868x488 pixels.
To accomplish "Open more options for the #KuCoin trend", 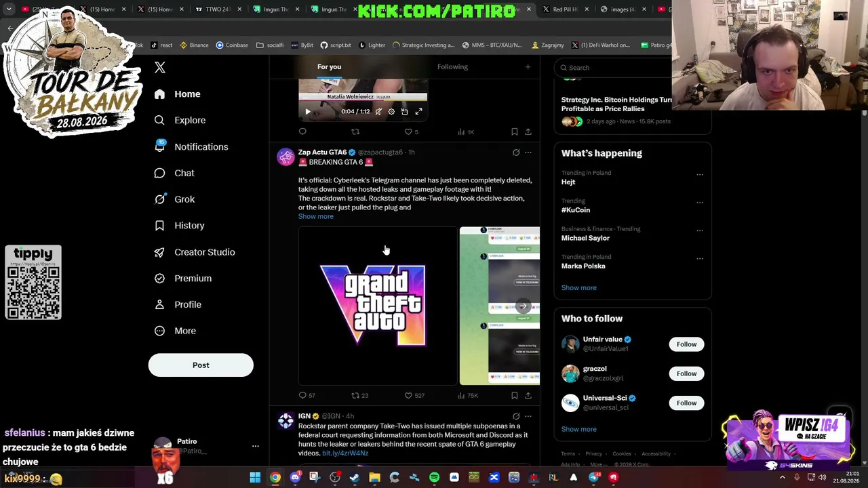I will click(x=700, y=202).
